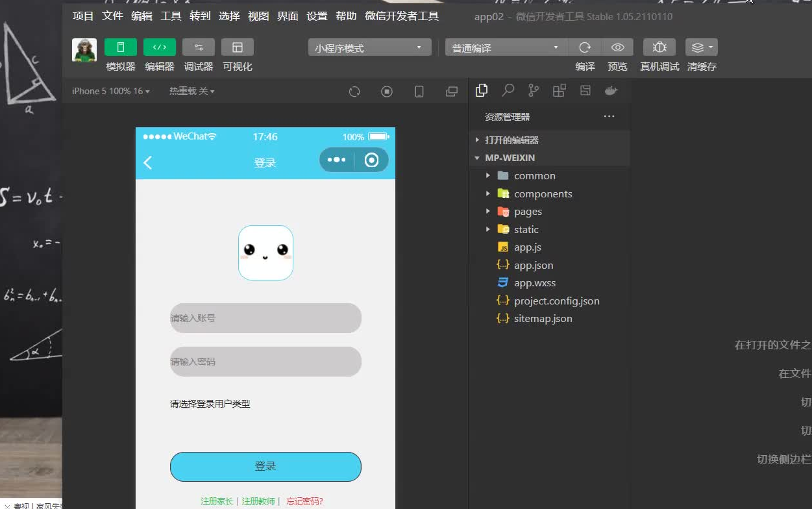Open the 工具 menu
This screenshot has height=509, width=812.
(x=171, y=16)
